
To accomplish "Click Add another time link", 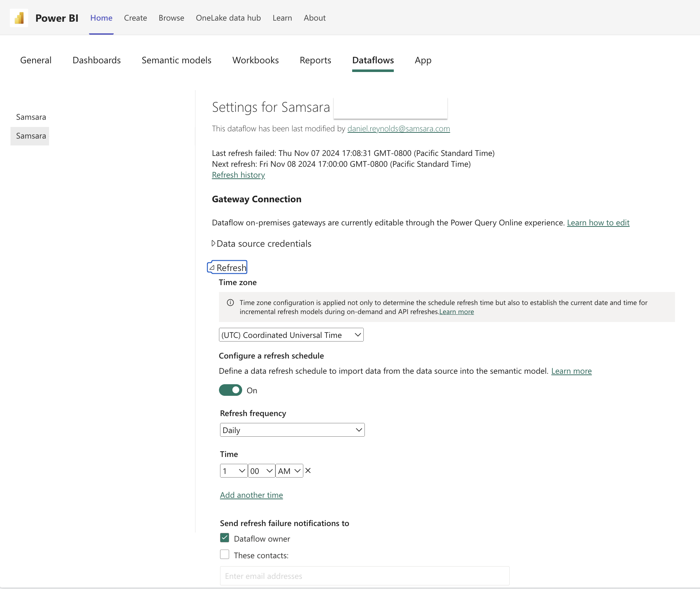I will click(x=251, y=494).
